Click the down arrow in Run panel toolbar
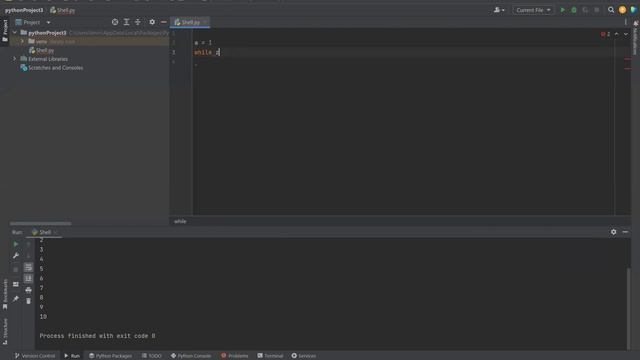This screenshot has width=640, height=360. click(x=28, y=256)
